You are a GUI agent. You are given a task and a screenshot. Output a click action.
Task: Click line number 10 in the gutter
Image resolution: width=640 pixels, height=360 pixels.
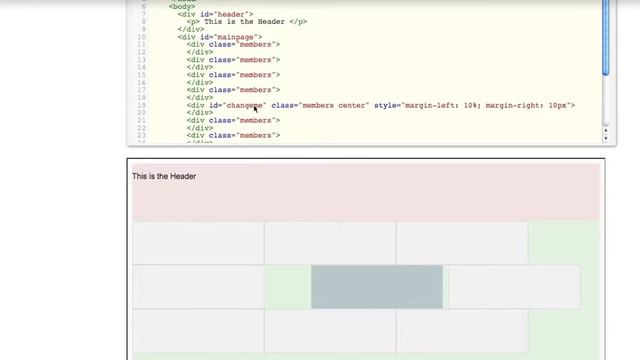(x=141, y=37)
